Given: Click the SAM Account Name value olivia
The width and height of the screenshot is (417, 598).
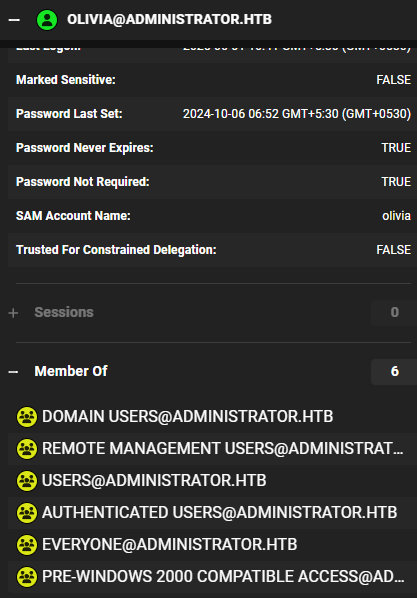Looking at the screenshot, I should point(396,216).
